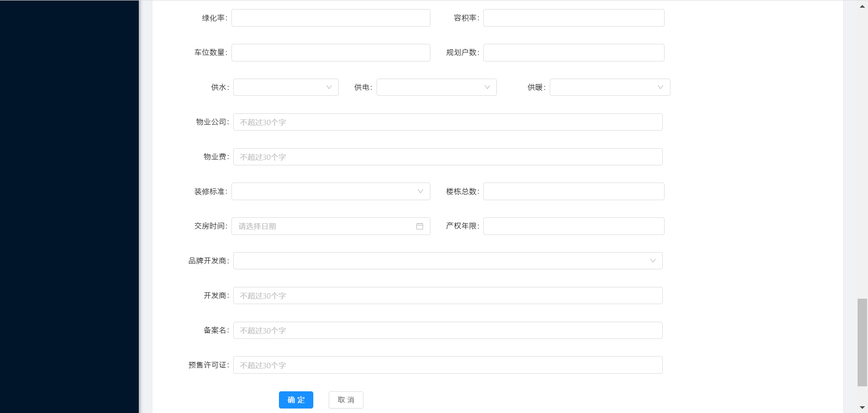Click the 物业公司 label
Image resolution: width=868 pixels, height=413 pixels.
click(212, 122)
